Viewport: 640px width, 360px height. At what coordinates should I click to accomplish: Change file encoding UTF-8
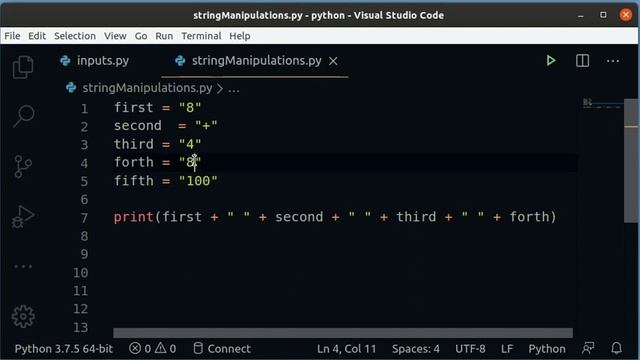point(470,349)
